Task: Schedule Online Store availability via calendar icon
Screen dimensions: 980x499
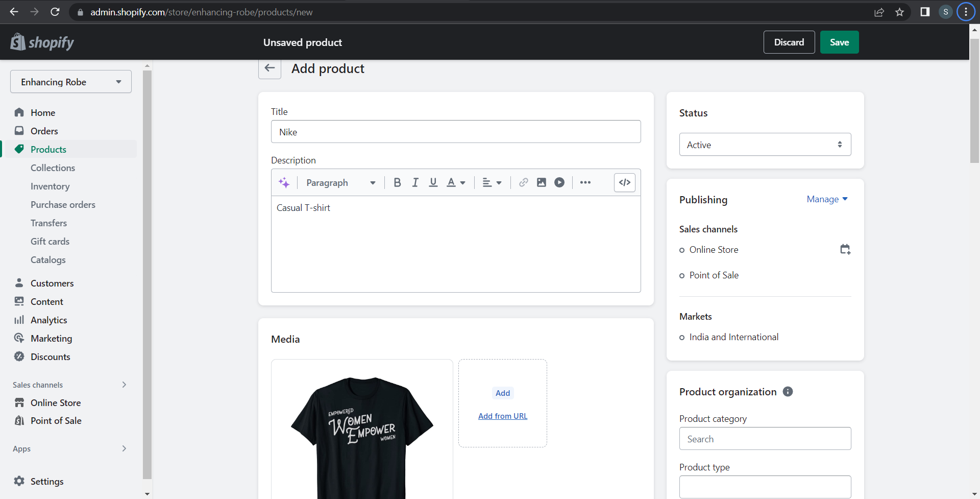Action: pos(845,249)
